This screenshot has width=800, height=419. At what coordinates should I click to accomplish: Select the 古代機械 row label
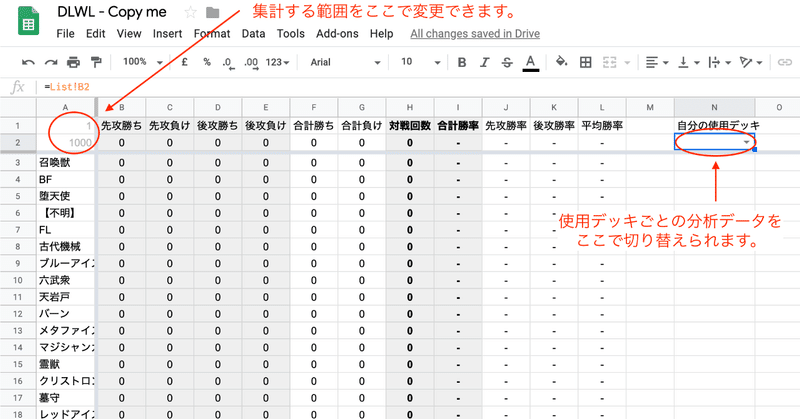pyautogui.click(x=65, y=247)
